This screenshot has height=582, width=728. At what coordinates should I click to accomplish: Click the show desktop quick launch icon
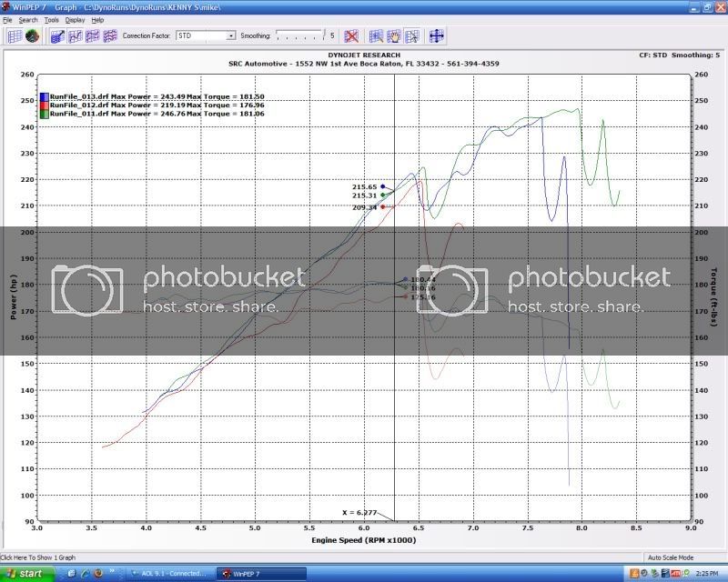click(72, 574)
